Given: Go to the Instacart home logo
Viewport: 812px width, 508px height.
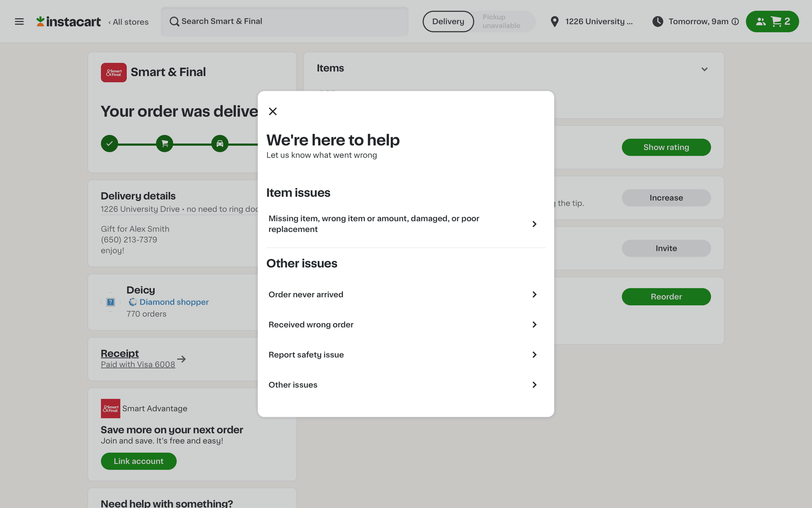Looking at the screenshot, I should point(69,22).
